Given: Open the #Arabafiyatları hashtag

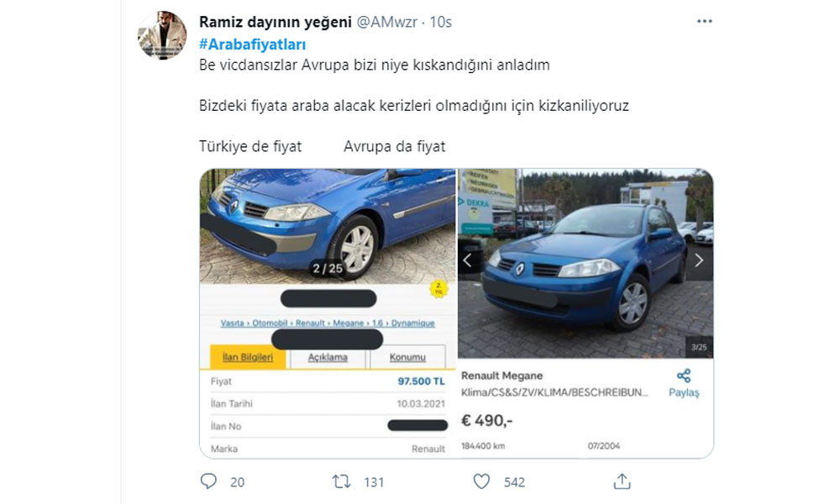Looking at the screenshot, I should point(252,45).
